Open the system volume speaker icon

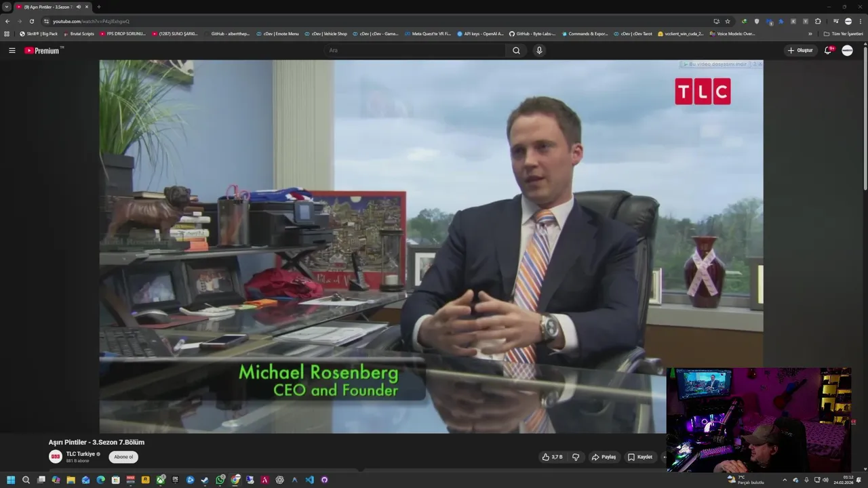click(825, 480)
